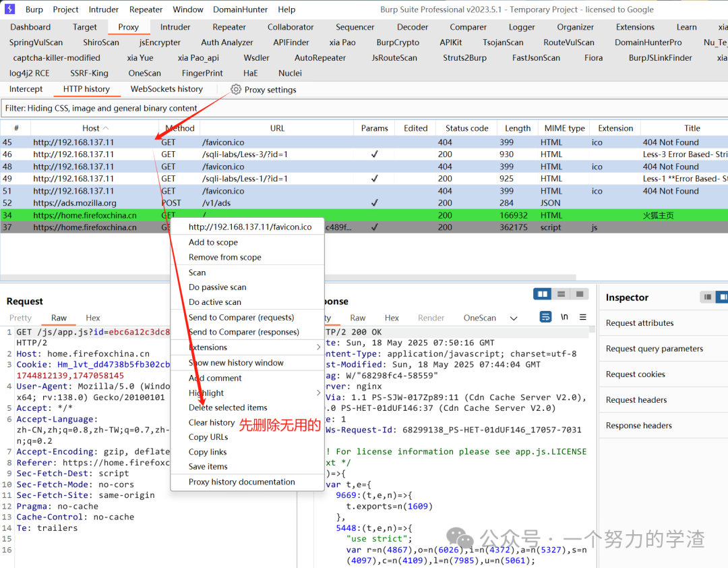
Task: Expand Highlight submenu arrow in context menu
Action: click(x=318, y=393)
